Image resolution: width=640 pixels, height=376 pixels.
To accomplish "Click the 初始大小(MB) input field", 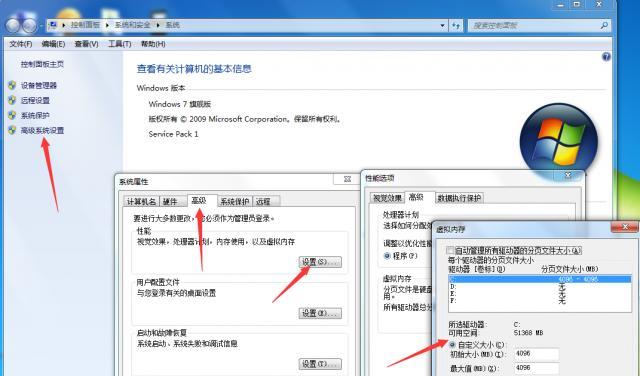I will (x=536, y=354).
